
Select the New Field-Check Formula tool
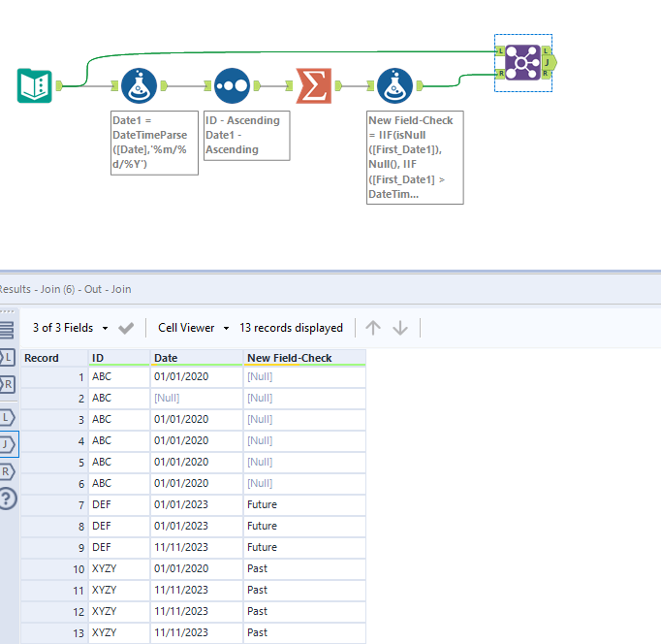394,85
